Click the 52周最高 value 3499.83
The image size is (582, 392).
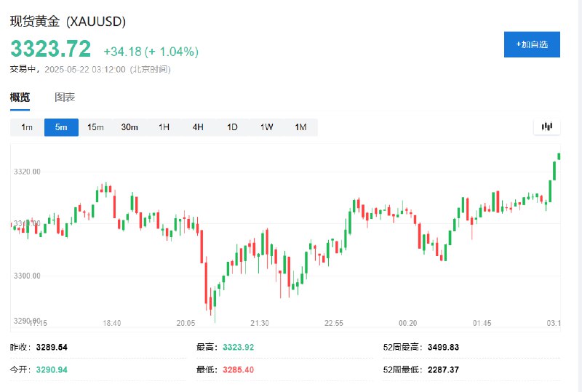click(443, 348)
